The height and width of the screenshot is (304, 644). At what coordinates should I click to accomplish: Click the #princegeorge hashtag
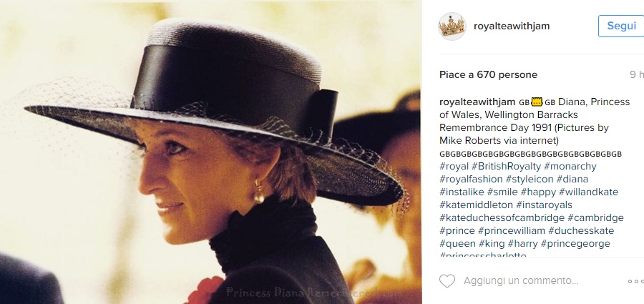pos(575,243)
